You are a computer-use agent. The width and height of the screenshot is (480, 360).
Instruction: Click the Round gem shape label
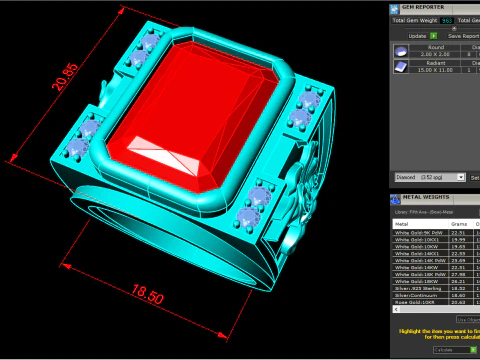point(436,47)
